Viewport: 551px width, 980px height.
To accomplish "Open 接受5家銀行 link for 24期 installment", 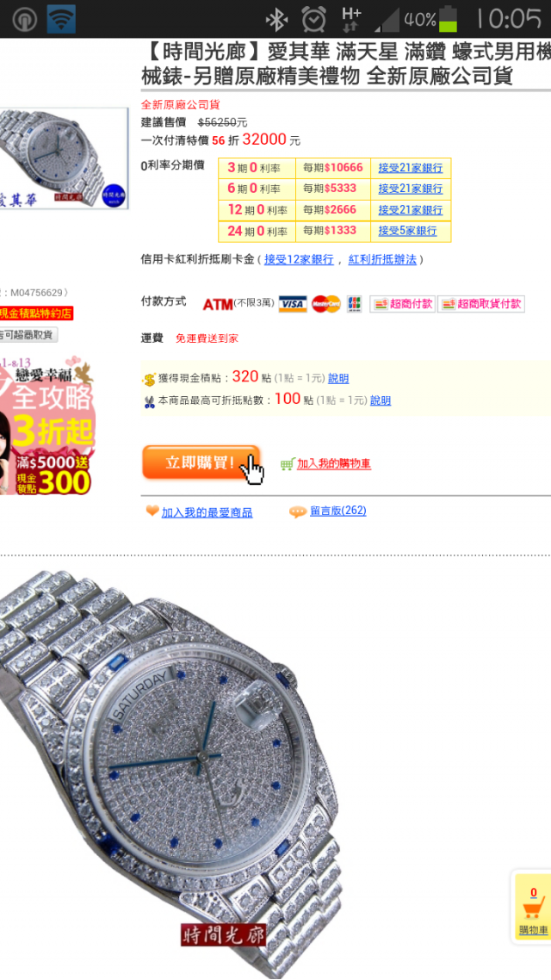I will [407, 232].
